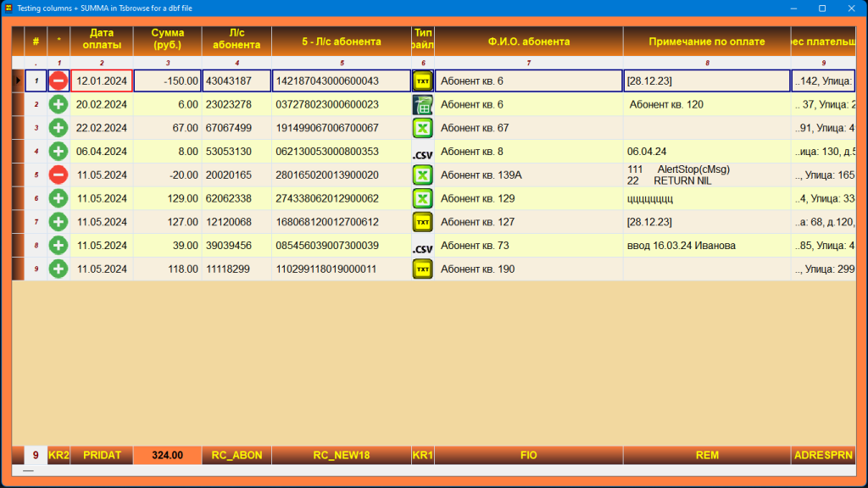Screen dimensions: 868x488
Task: Click the spreadsheet file icon in row 2
Action: 422,104
